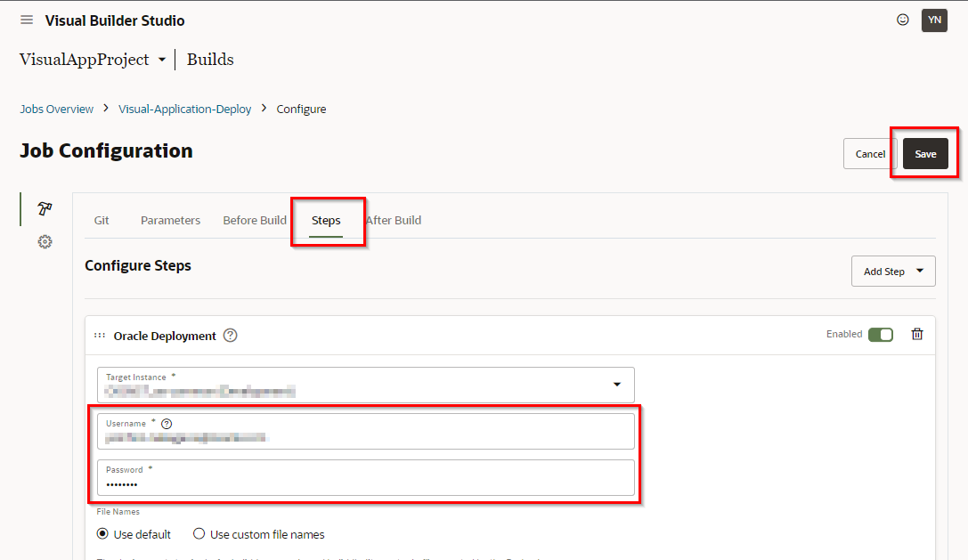Go to Jobs Overview breadcrumb link

56,109
